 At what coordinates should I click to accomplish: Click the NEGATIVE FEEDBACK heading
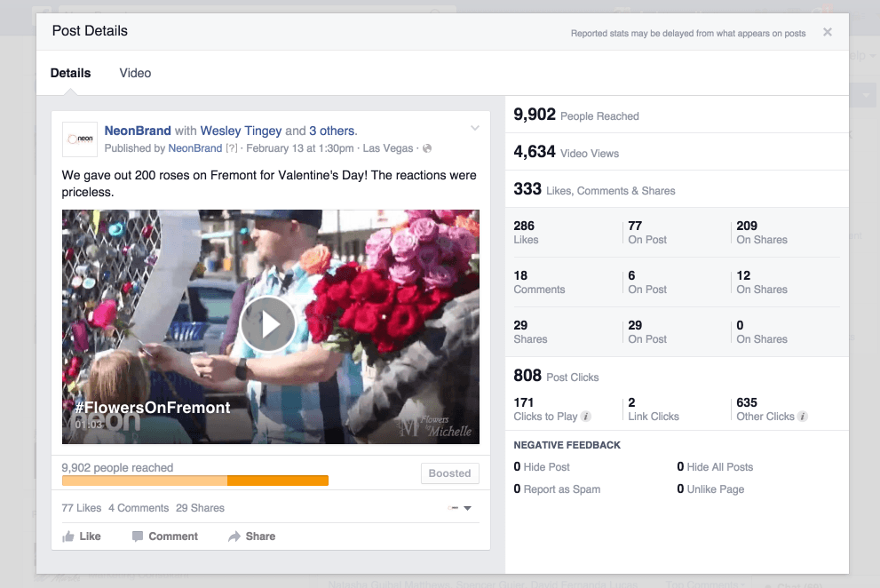(x=567, y=445)
